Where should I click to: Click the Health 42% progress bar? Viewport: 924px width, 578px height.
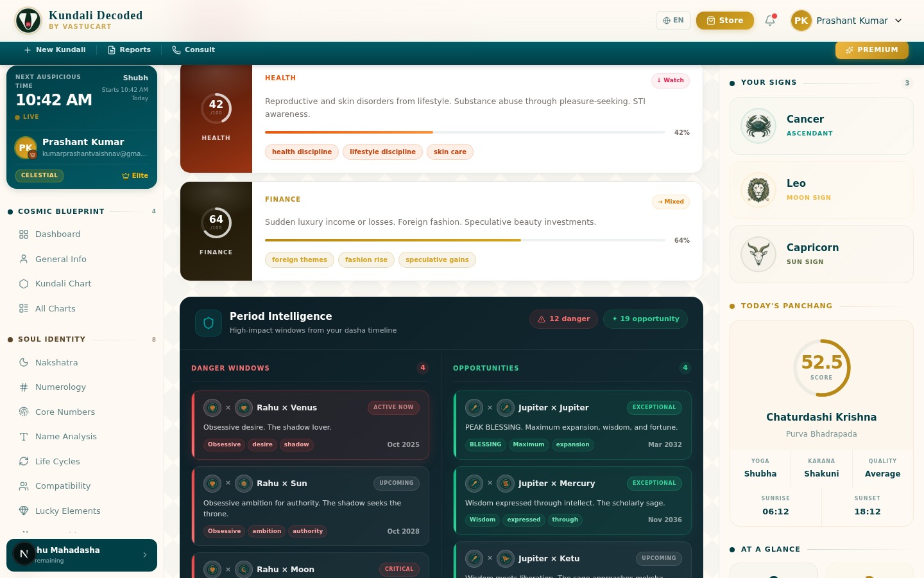(x=465, y=132)
